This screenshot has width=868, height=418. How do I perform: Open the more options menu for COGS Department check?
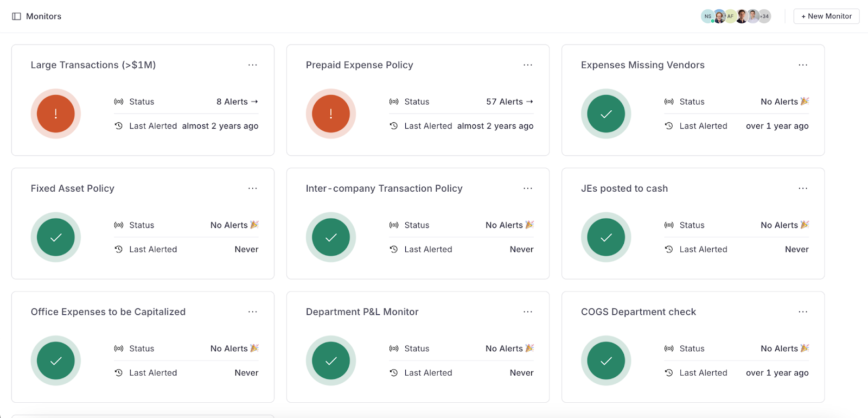coord(803,312)
